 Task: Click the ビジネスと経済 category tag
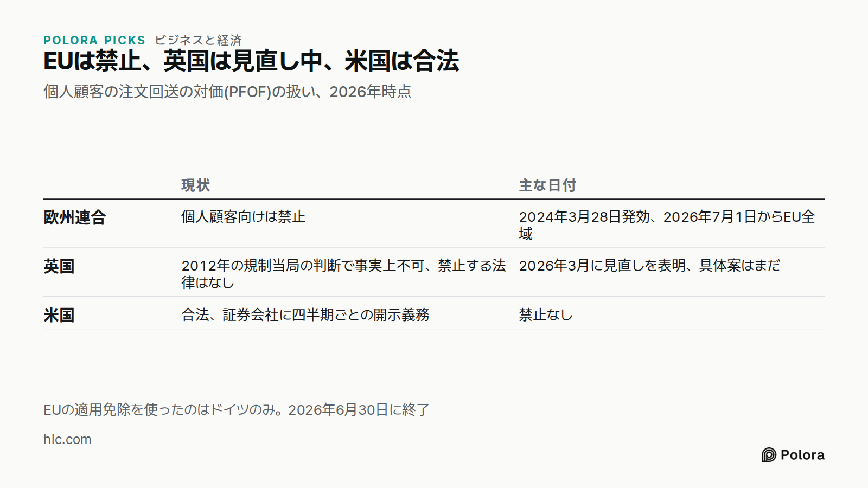pyautogui.click(x=198, y=40)
